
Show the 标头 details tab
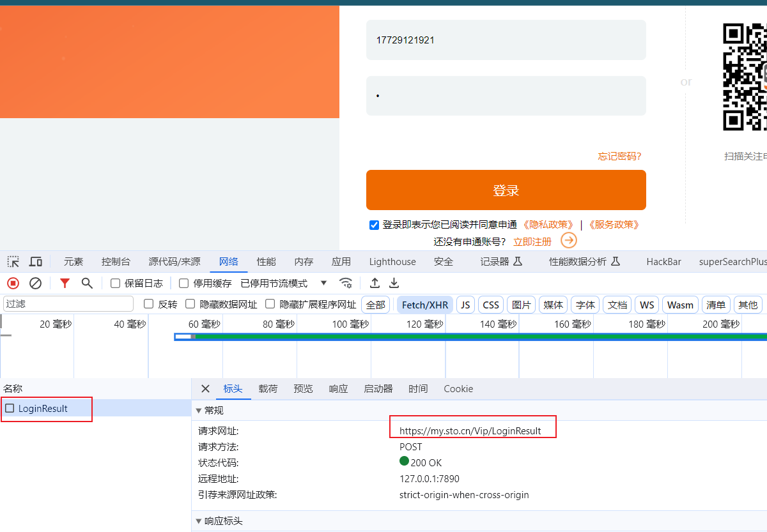[x=233, y=388]
